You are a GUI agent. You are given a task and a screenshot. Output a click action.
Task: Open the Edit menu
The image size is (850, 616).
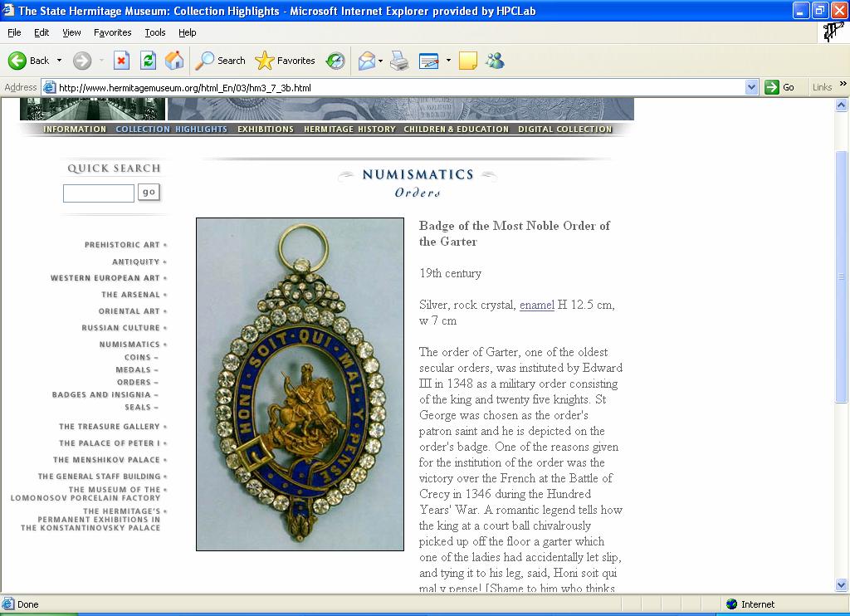coord(42,32)
